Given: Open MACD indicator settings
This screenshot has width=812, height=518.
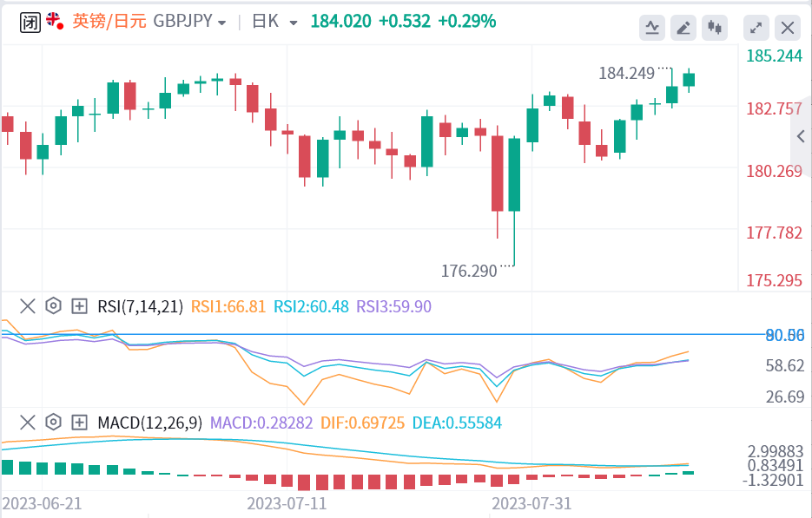Looking at the screenshot, I should pyautogui.click(x=53, y=423).
